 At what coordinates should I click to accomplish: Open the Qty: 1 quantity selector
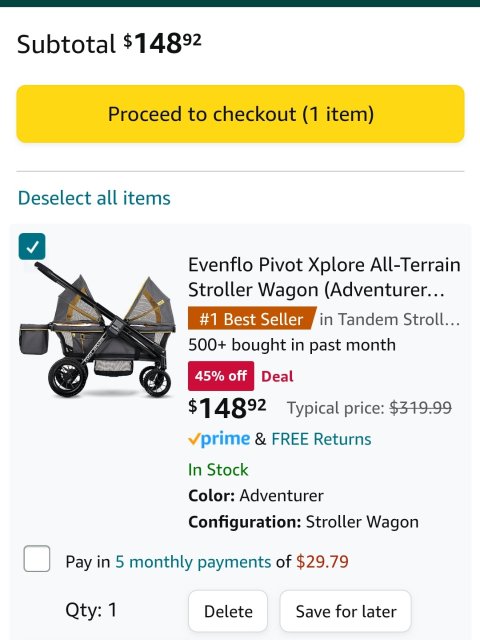pos(91,610)
